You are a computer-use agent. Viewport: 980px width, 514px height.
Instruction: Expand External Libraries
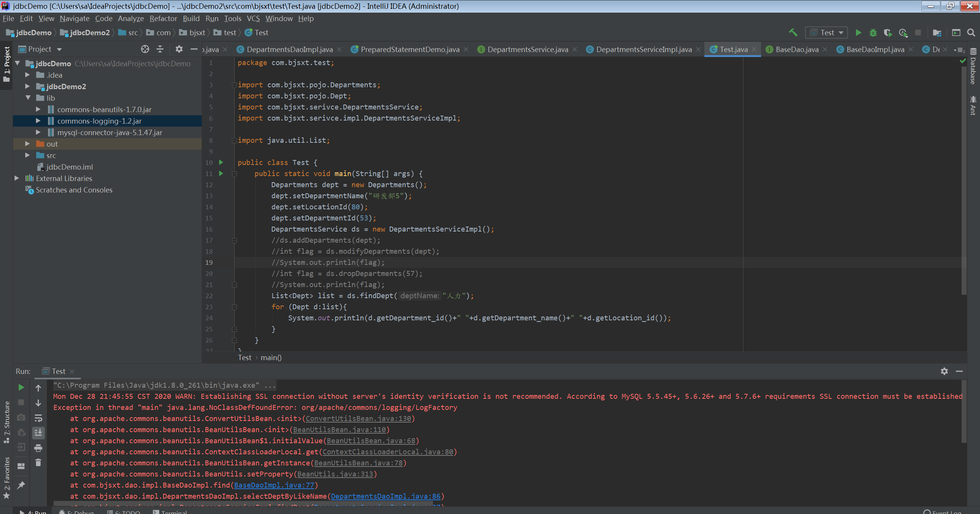17,178
